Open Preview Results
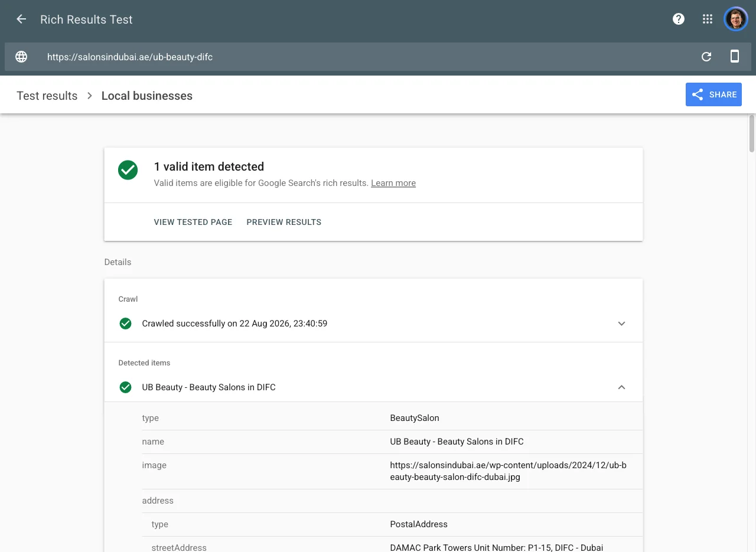The image size is (756, 552). (284, 222)
